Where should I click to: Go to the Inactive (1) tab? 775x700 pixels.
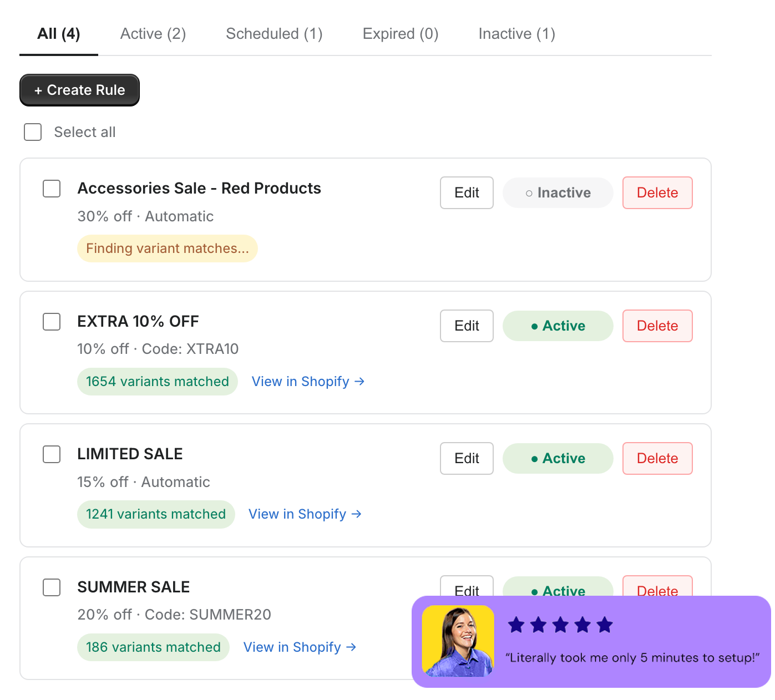[x=516, y=34]
